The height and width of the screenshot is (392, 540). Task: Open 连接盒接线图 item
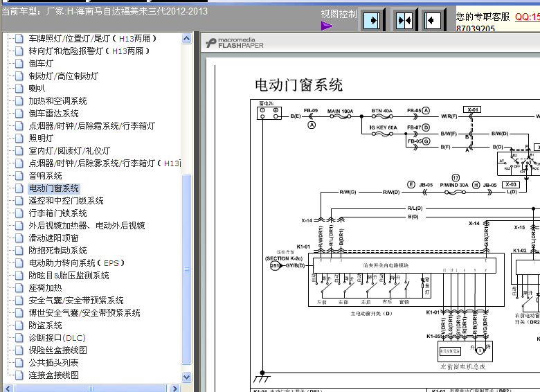tap(53, 375)
